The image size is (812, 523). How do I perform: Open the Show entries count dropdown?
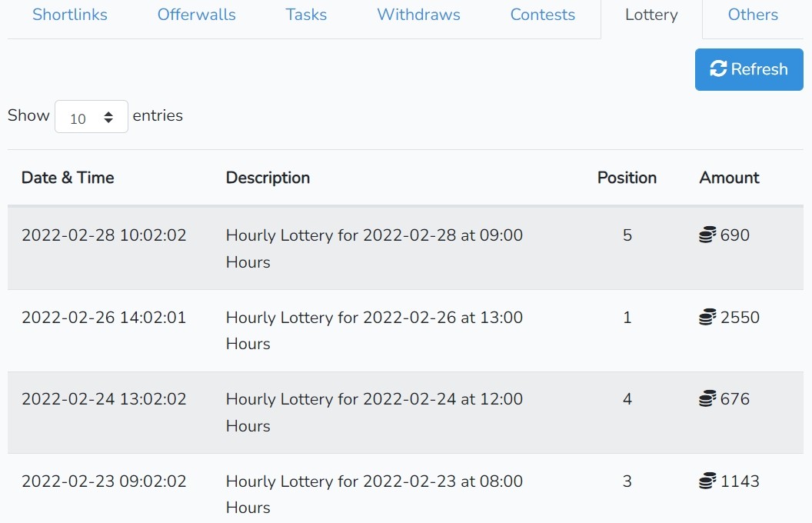point(92,116)
